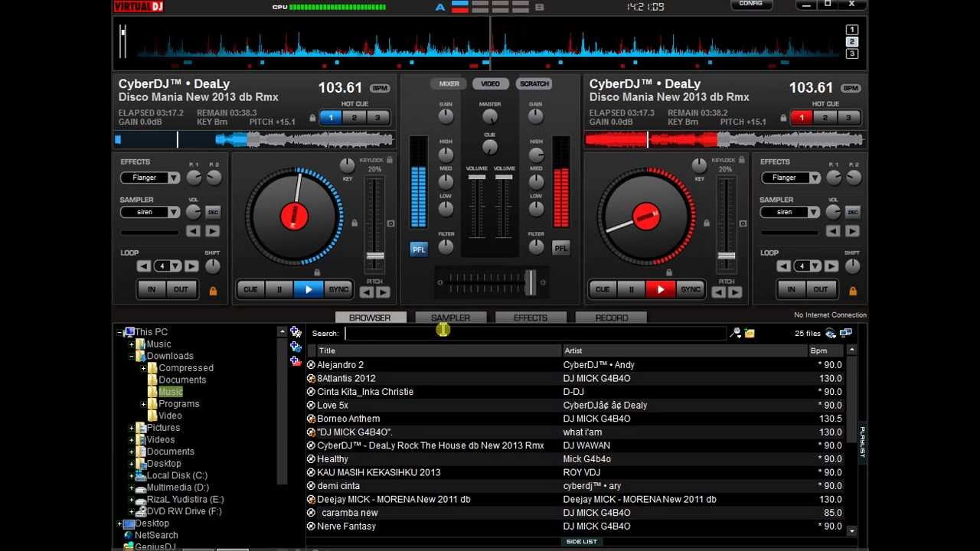This screenshot has width=980, height=551.
Task: Select waveform zoom level 1
Action: (851, 30)
